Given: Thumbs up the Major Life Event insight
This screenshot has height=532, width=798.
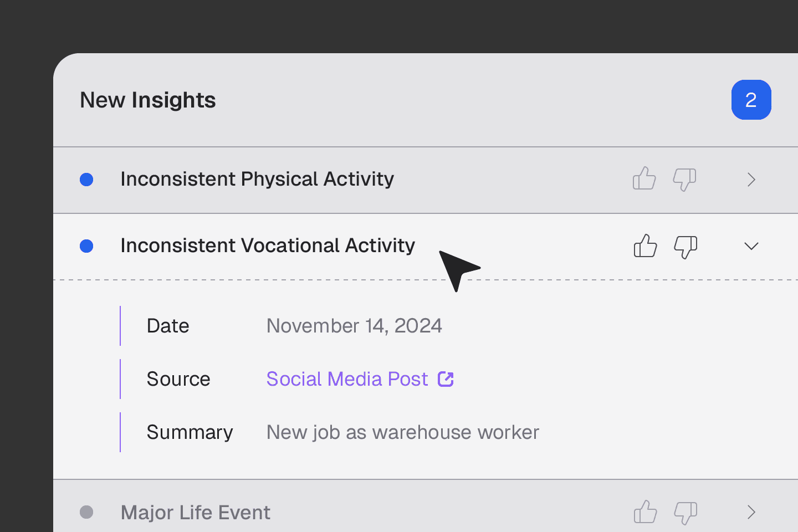Looking at the screenshot, I should pos(645,512).
